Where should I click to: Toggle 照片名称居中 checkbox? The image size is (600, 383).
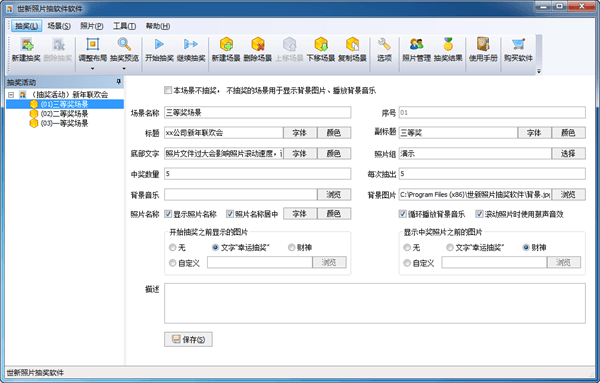pos(230,214)
